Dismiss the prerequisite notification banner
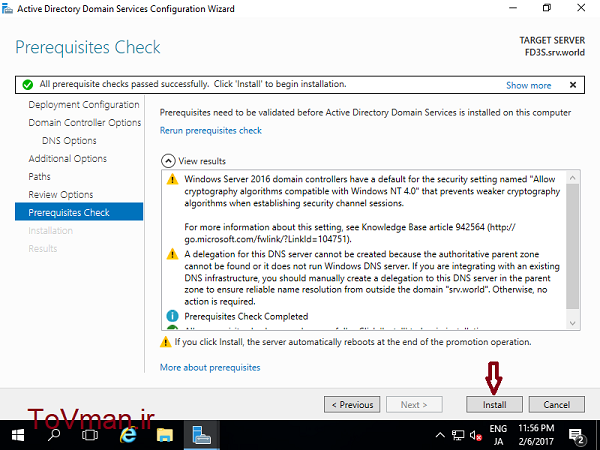 [573, 85]
